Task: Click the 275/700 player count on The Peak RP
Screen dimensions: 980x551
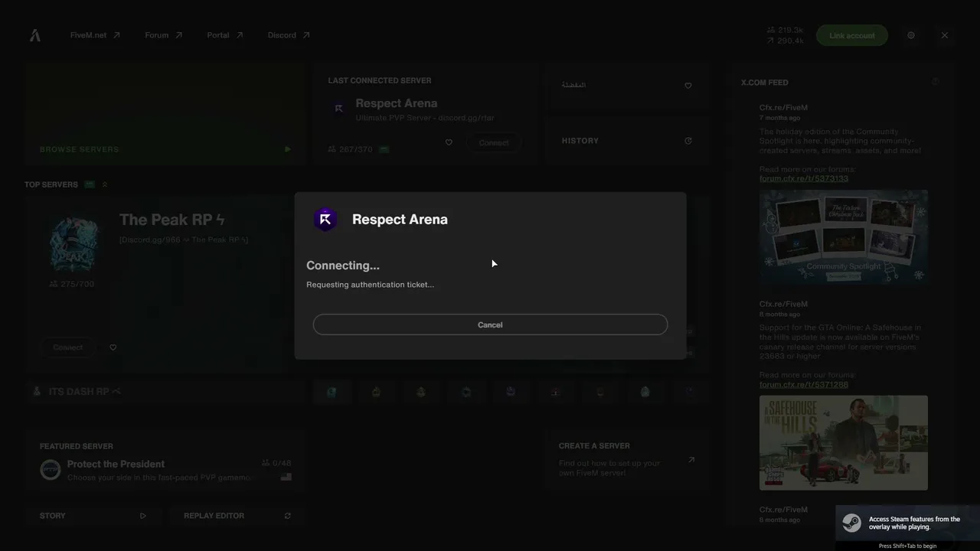Action: tap(71, 284)
